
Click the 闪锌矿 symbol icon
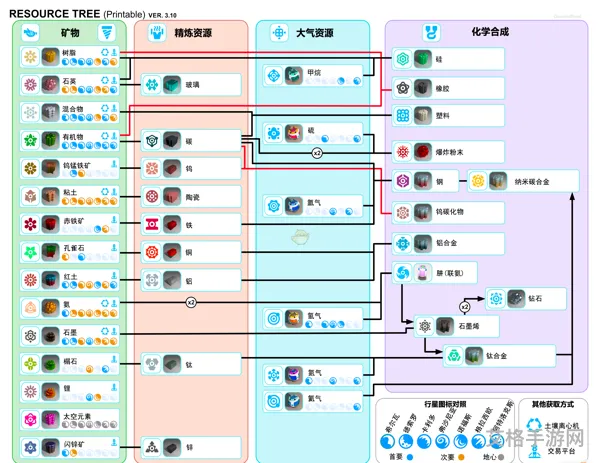[30, 447]
